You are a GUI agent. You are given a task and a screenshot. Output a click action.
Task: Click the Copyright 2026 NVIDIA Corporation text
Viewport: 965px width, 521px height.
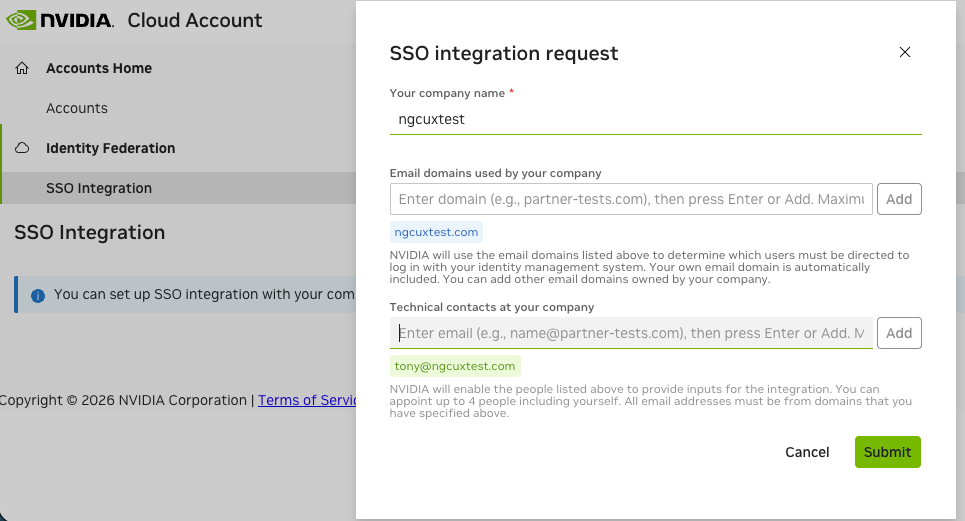pos(123,400)
